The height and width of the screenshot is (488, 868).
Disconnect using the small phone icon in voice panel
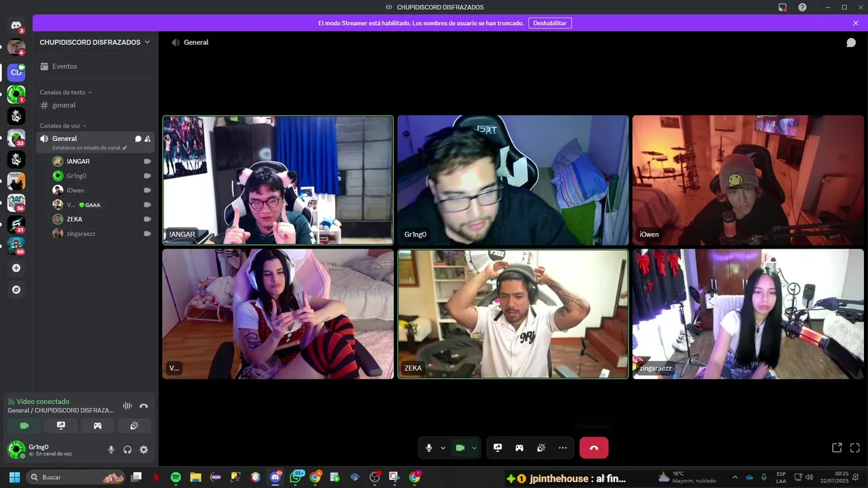(144, 406)
